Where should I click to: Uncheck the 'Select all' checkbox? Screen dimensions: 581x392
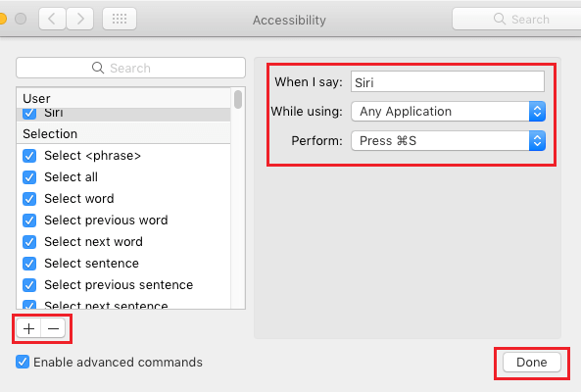tap(29, 177)
